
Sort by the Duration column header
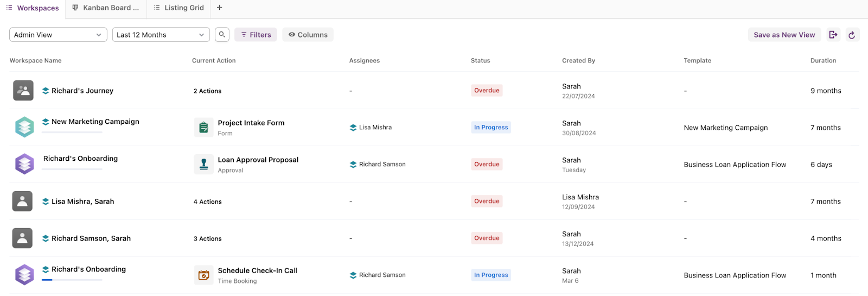point(823,61)
